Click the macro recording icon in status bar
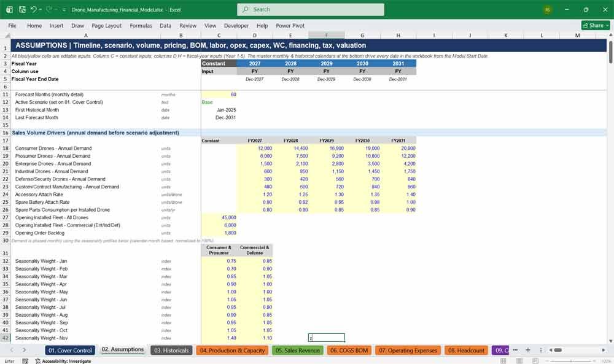 click(25, 361)
